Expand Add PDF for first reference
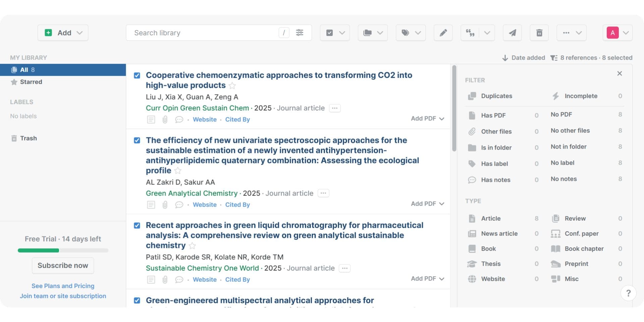Viewport: 644px width, 322px height. pyautogui.click(x=427, y=118)
